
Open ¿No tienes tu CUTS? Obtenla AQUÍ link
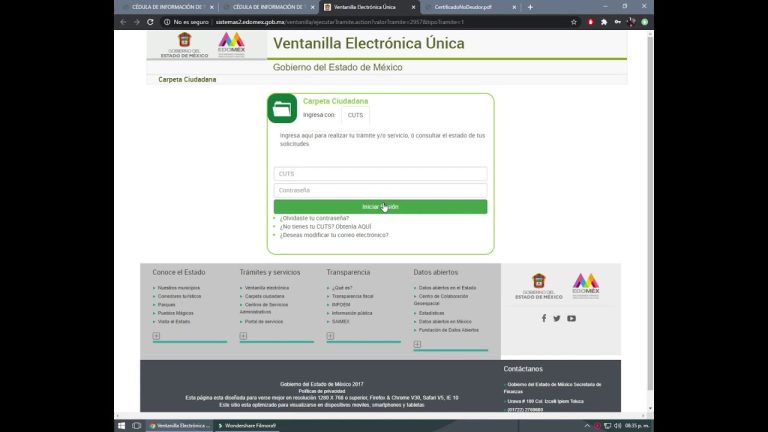point(325,227)
